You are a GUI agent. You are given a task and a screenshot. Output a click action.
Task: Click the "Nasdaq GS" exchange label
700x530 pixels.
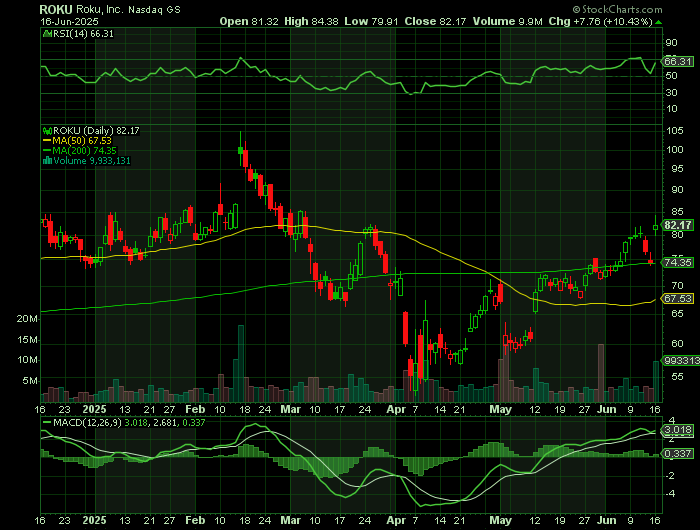(x=154, y=9)
